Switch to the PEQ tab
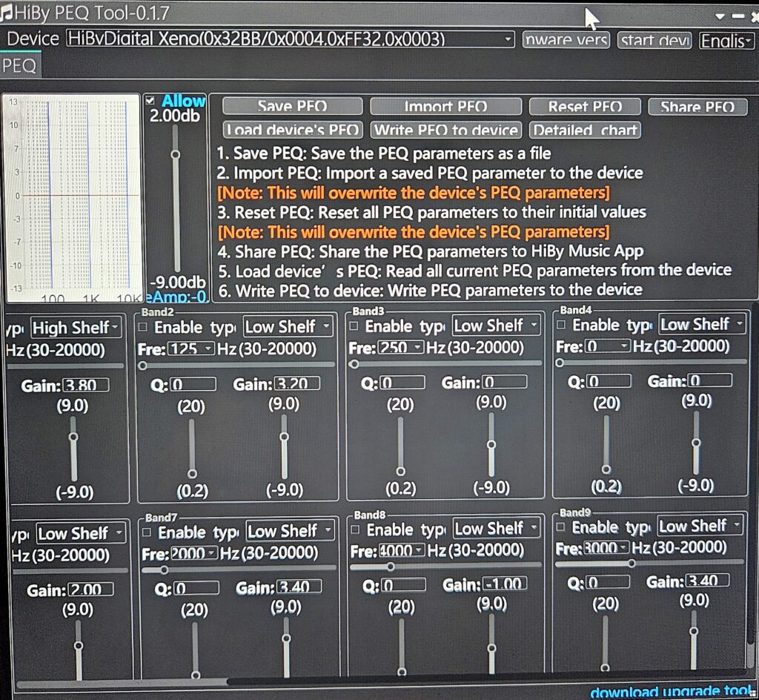 click(x=19, y=65)
